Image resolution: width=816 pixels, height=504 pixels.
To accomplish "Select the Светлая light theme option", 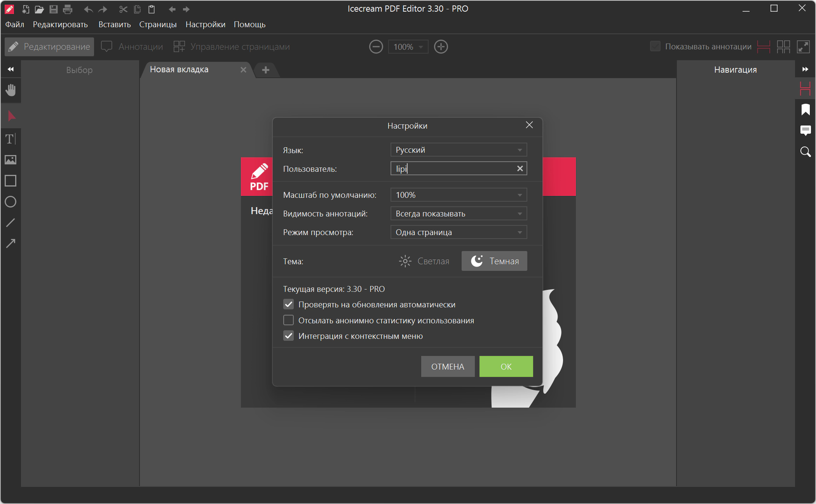I will (x=424, y=261).
